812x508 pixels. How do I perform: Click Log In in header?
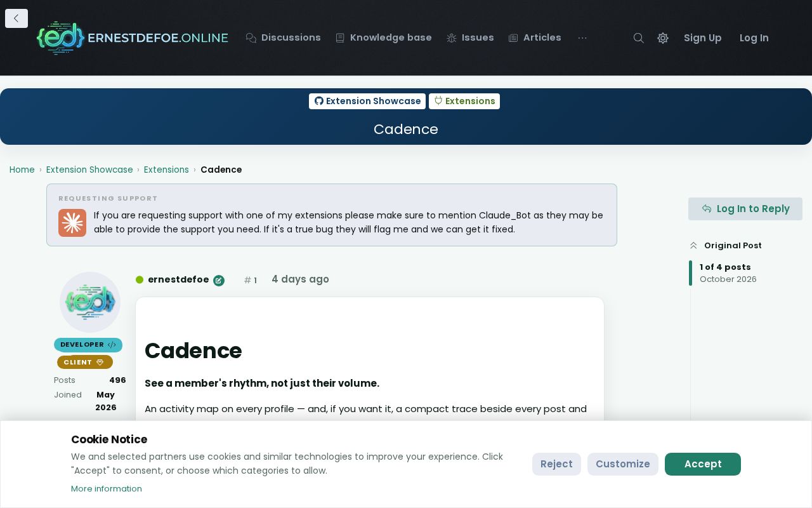[x=754, y=38]
